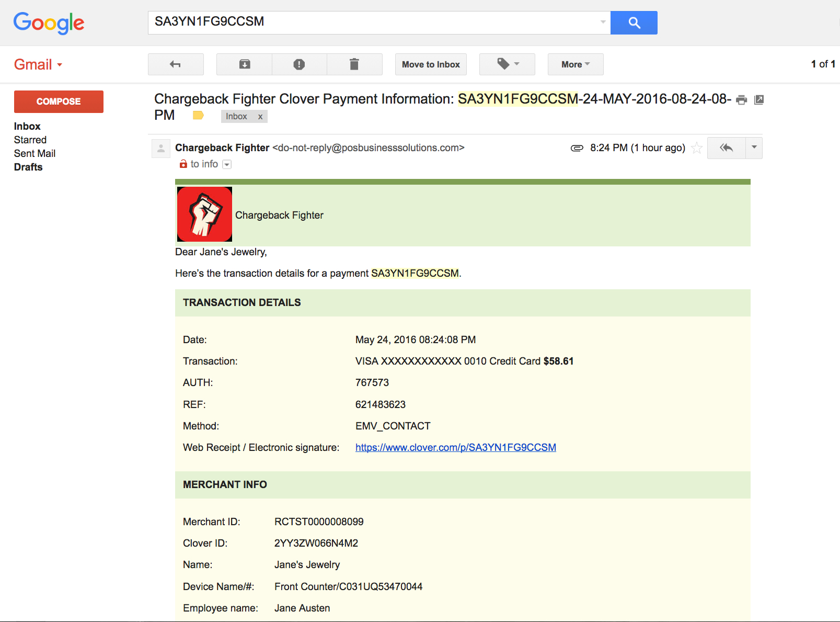Open the email in a new window

pos(759,99)
